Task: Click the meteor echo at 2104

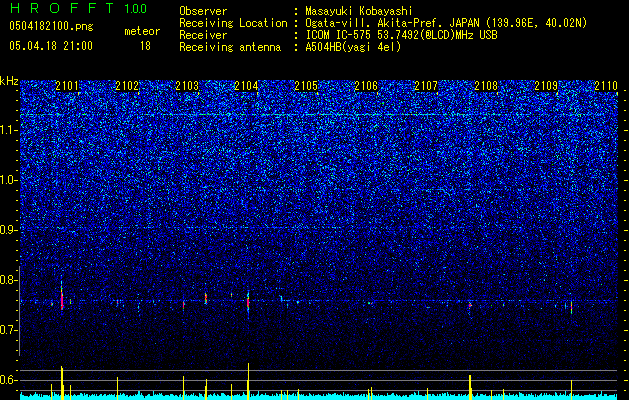Action: pos(248,303)
